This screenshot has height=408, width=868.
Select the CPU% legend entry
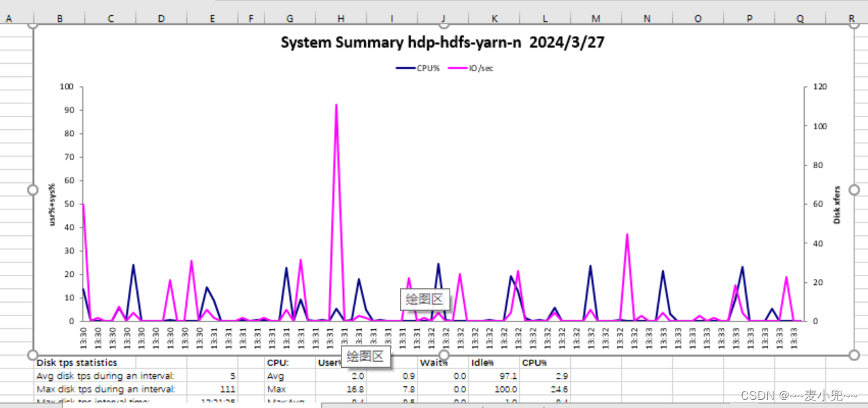coord(418,68)
